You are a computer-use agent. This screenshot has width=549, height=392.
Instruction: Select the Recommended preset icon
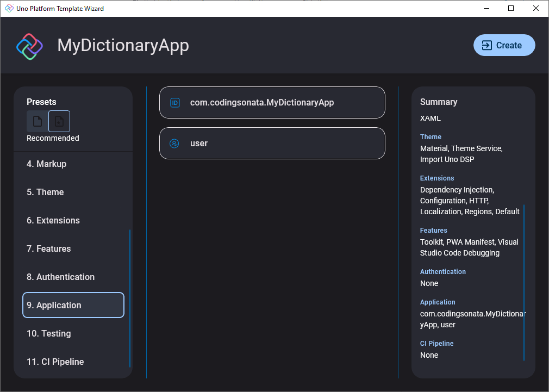click(59, 121)
